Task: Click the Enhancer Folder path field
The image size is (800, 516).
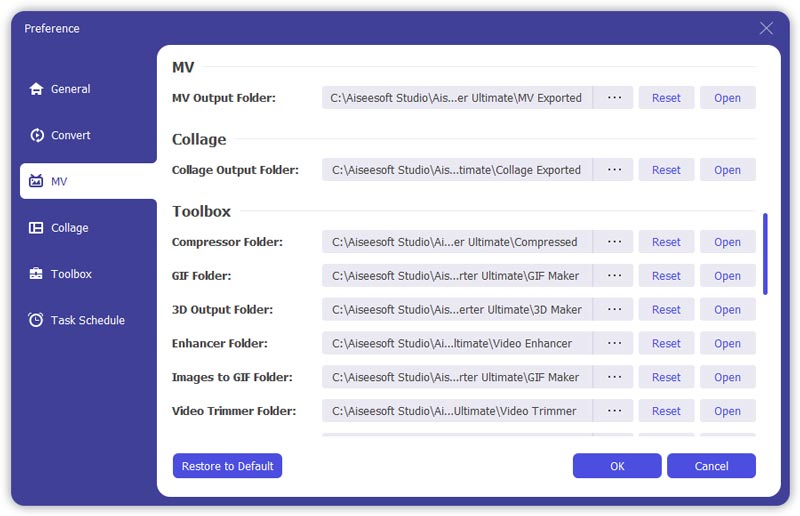Action: [457, 343]
